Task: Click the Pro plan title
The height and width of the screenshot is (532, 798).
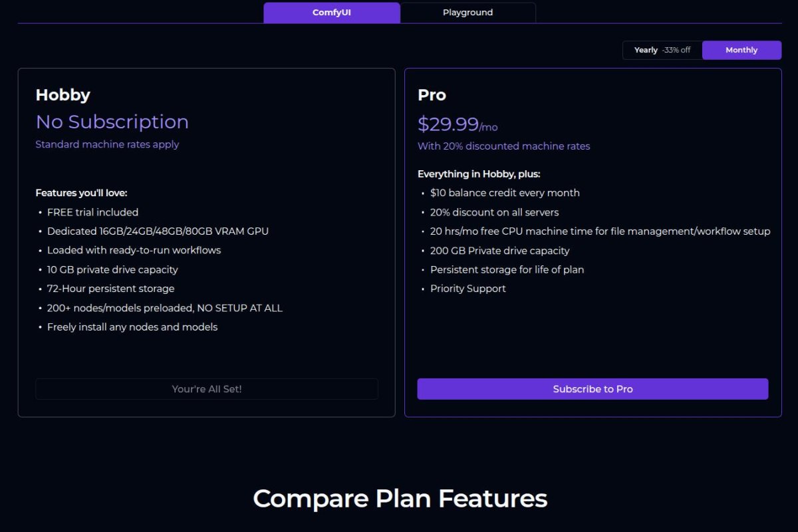Action: coord(432,95)
